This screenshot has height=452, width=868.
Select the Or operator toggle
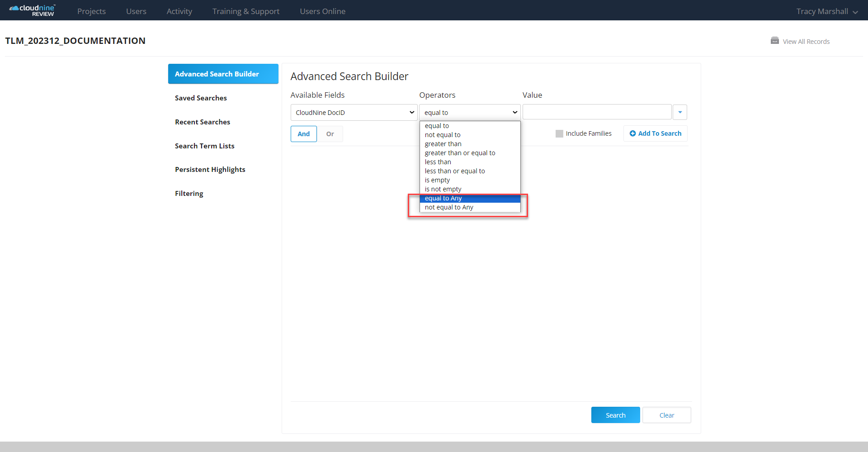tap(330, 134)
